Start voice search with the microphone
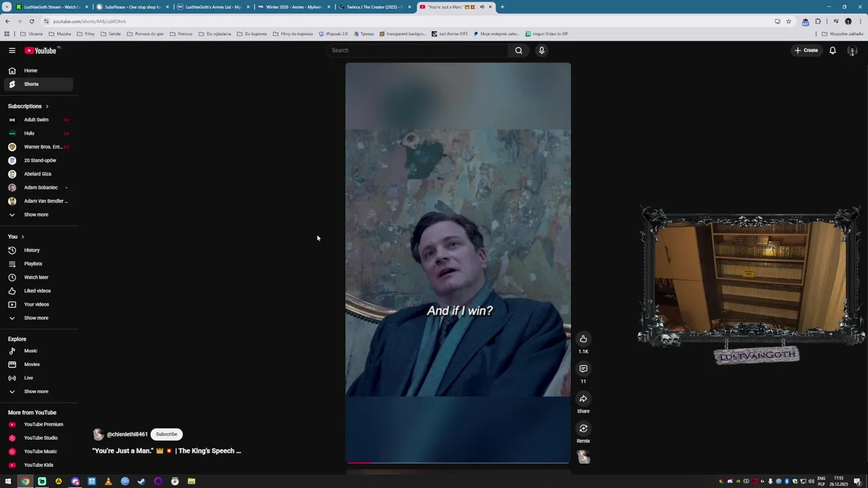This screenshot has height=488, width=868. click(x=542, y=50)
